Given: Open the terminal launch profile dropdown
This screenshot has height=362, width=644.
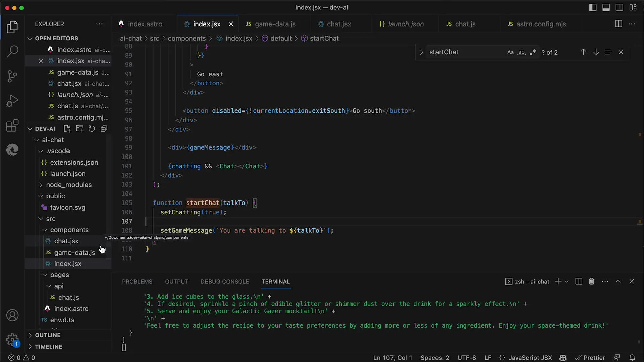Looking at the screenshot, I should (567, 281).
